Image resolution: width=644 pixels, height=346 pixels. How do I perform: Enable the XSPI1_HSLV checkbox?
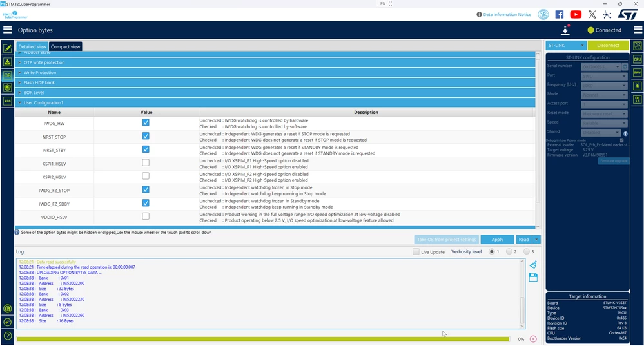(x=146, y=162)
